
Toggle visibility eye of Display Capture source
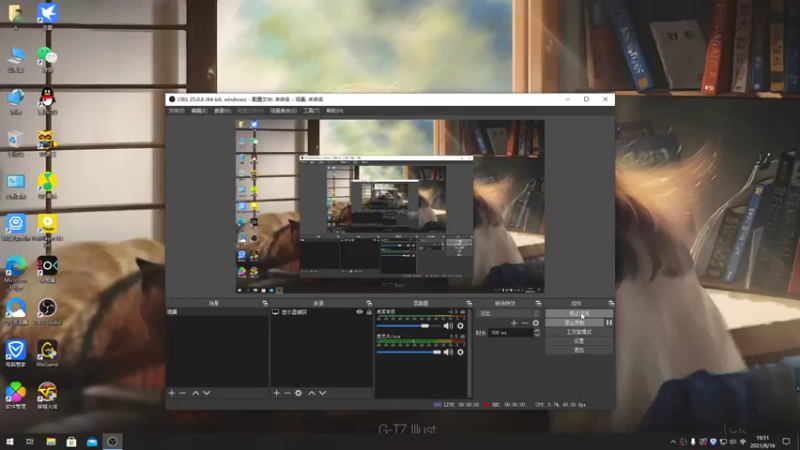[x=359, y=312]
